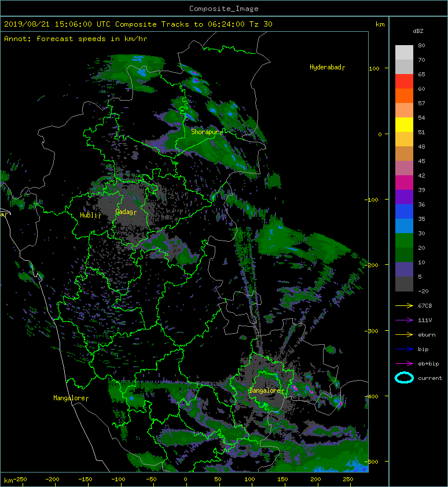Click the 'Annot: forecast speeds in km/hr' text

76,39
